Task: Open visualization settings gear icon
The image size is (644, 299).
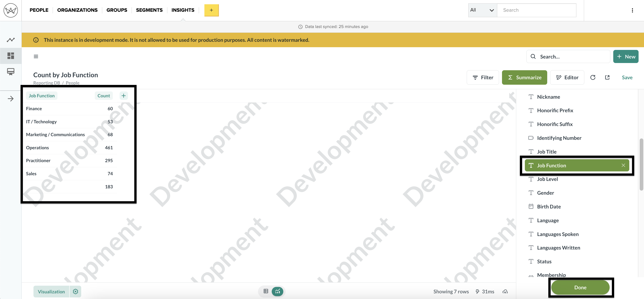Action: (x=76, y=292)
